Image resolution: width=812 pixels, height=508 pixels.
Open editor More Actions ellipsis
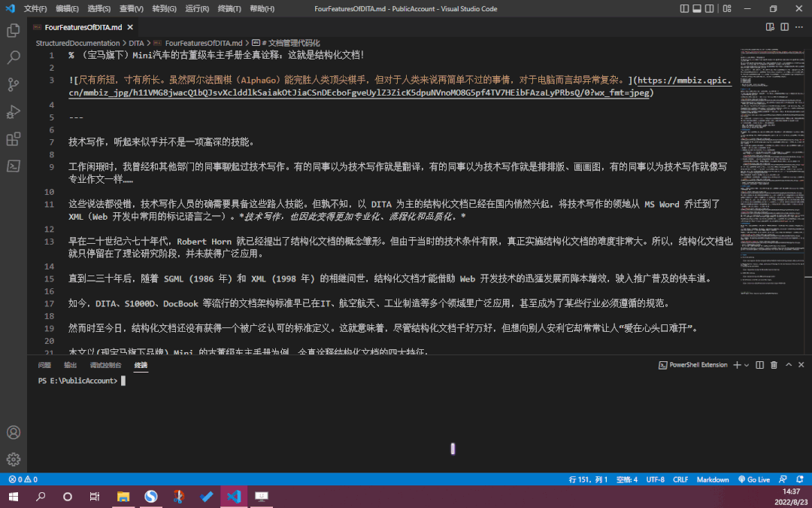[x=799, y=27]
